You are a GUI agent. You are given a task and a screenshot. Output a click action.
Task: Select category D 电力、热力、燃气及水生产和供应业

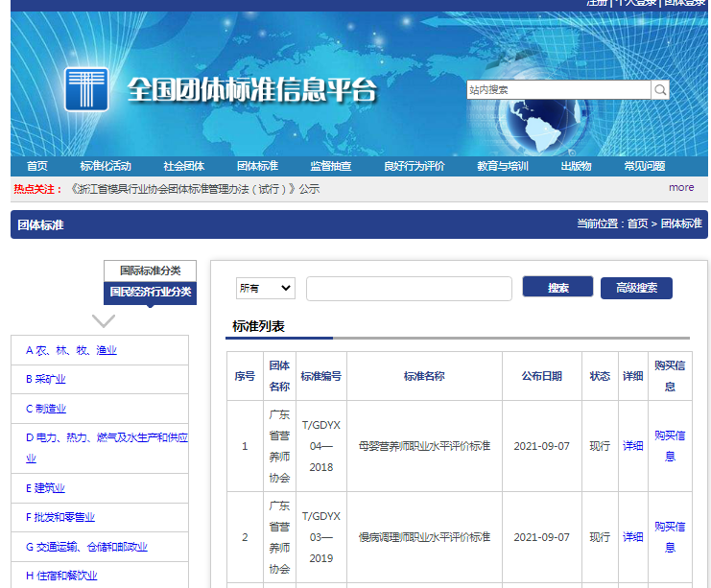click(107, 448)
